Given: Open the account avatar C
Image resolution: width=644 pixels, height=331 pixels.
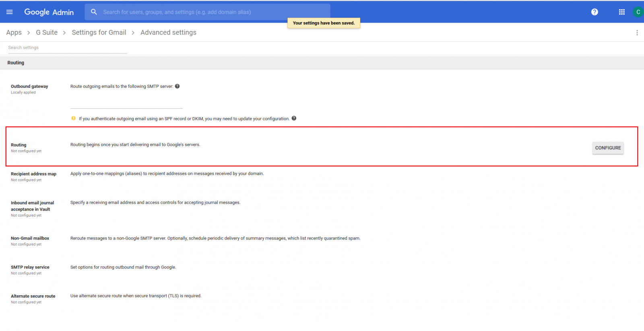Looking at the screenshot, I should (x=638, y=12).
